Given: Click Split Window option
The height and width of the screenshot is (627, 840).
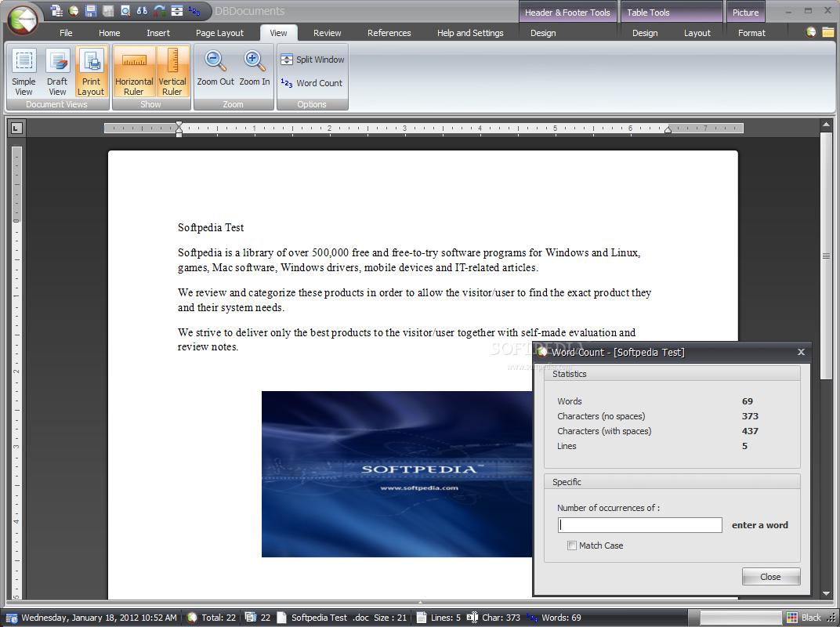Looking at the screenshot, I should click(313, 60).
